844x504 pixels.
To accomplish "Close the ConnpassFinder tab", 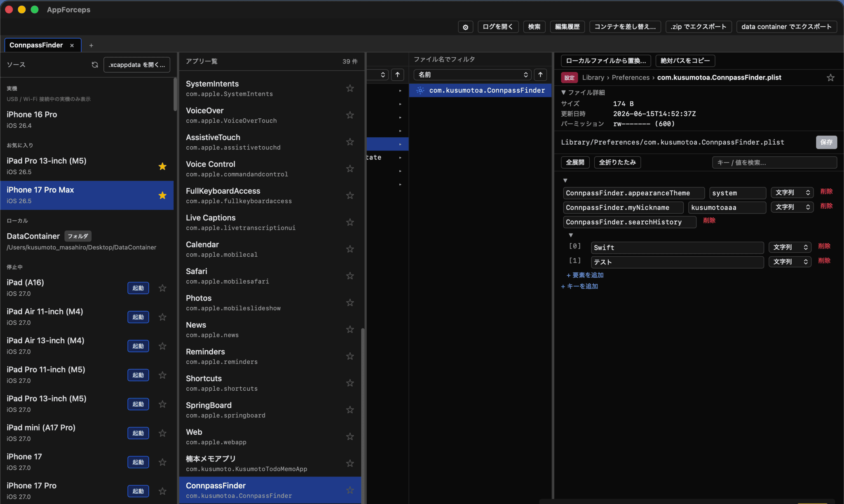I will click(72, 45).
